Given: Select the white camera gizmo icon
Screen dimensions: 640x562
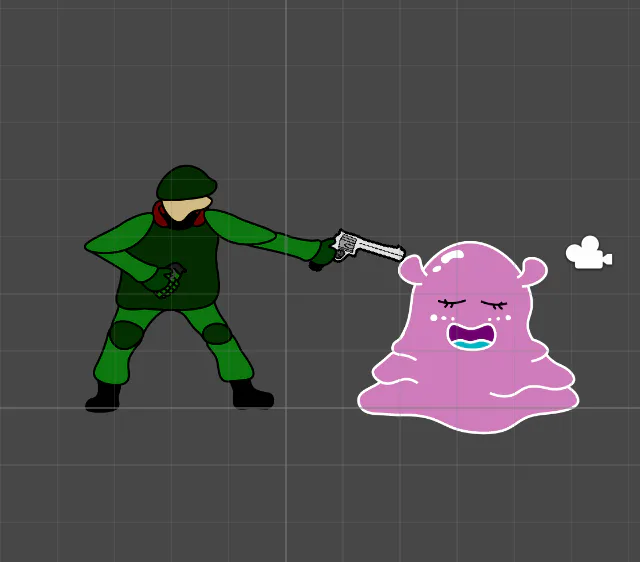Looking at the screenshot, I should pos(589,253).
